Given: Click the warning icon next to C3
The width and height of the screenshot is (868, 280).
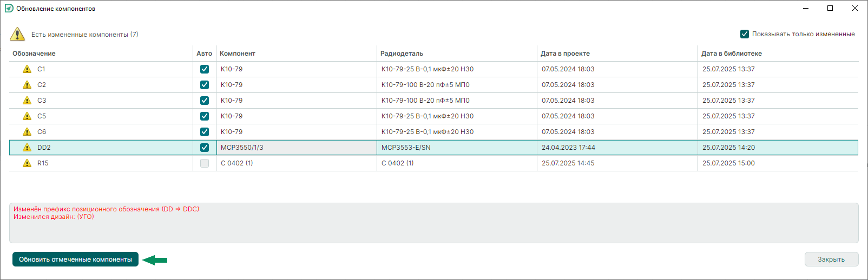Looking at the screenshot, I should point(27,101).
